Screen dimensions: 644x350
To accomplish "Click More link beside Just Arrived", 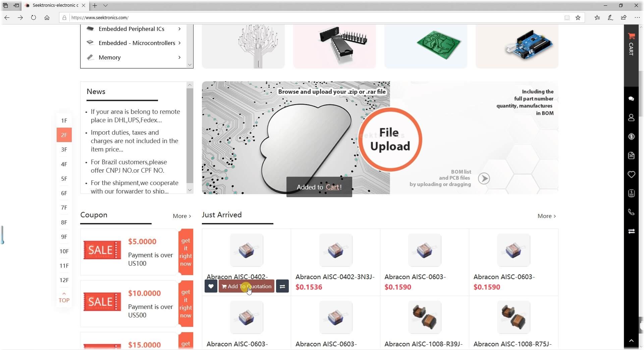I will coord(546,216).
